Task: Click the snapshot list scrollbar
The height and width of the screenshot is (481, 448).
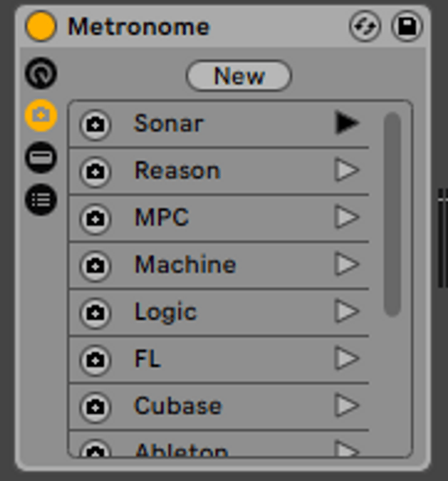Action: coord(392,213)
